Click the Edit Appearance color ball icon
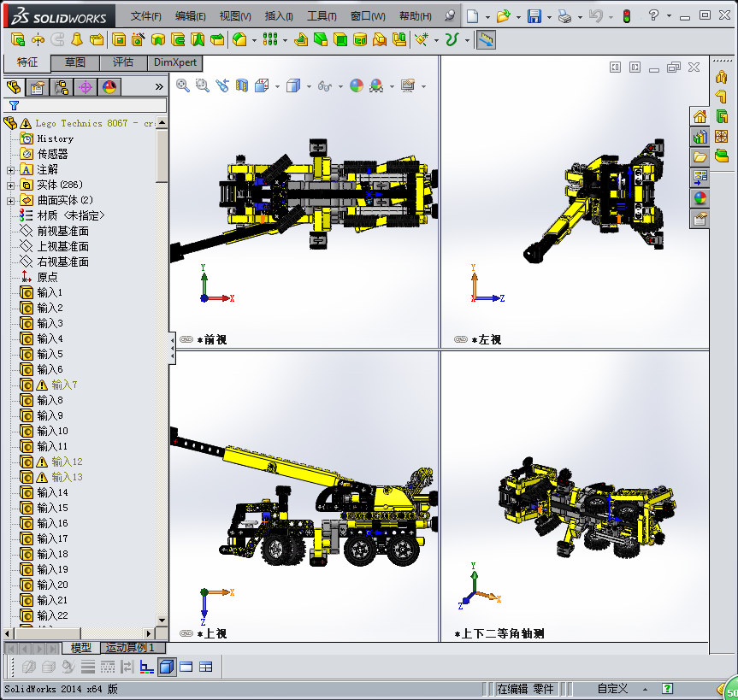 coord(357,85)
